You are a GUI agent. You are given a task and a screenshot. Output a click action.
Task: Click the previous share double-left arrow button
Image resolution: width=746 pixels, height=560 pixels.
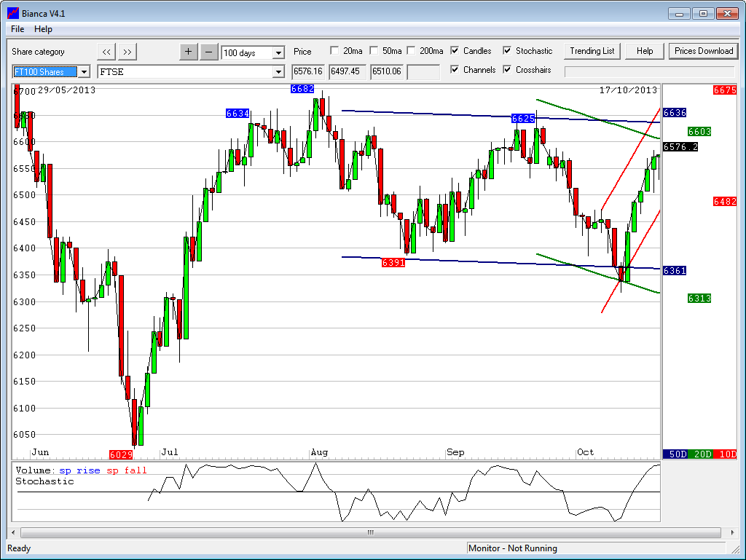(x=106, y=52)
